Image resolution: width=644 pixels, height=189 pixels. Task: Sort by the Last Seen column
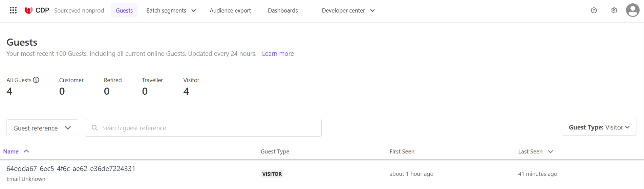[530, 152]
